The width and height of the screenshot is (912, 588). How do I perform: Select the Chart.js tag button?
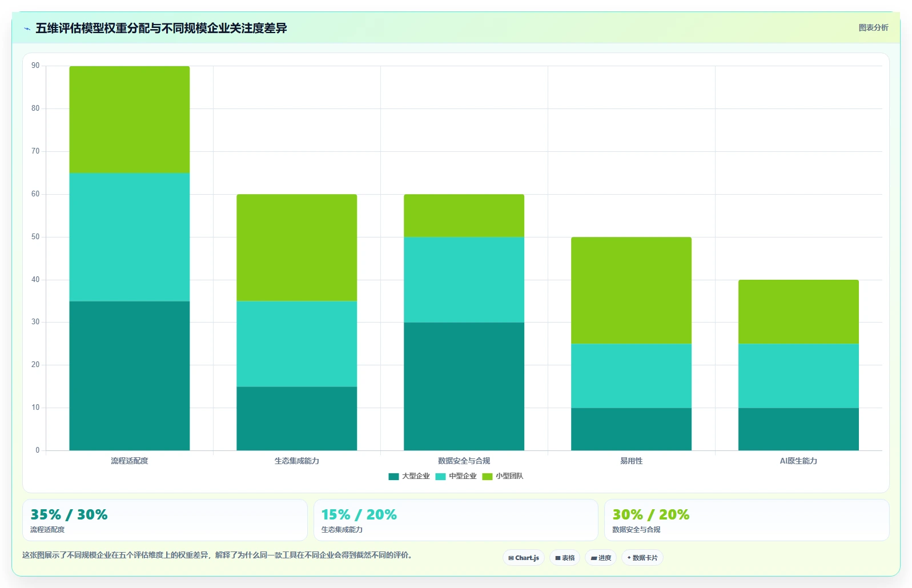pos(524,558)
